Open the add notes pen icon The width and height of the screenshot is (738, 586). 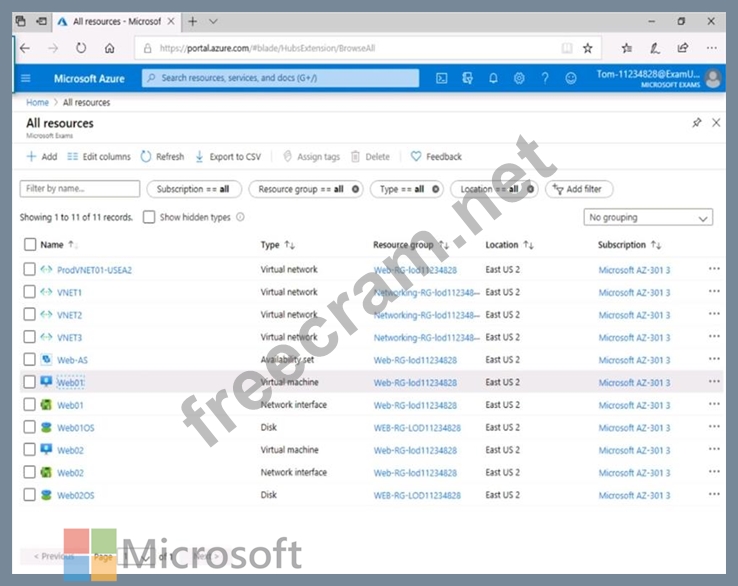(x=655, y=48)
